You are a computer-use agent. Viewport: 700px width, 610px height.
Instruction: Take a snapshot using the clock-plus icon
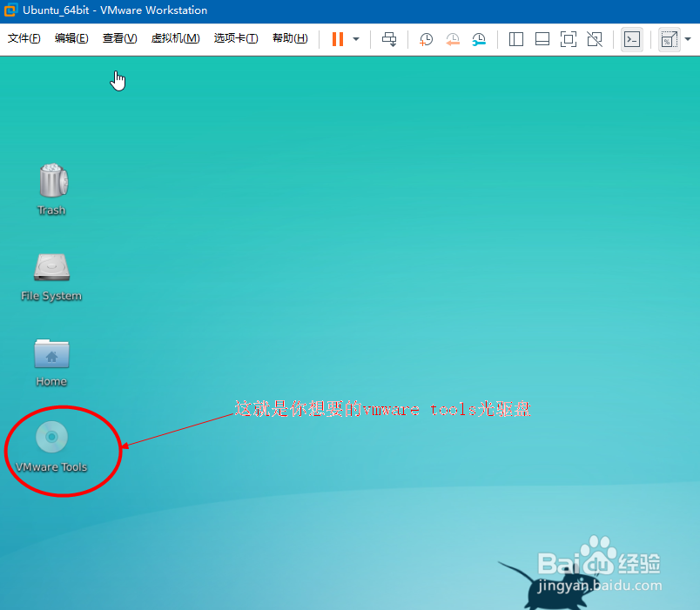[426, 39]
